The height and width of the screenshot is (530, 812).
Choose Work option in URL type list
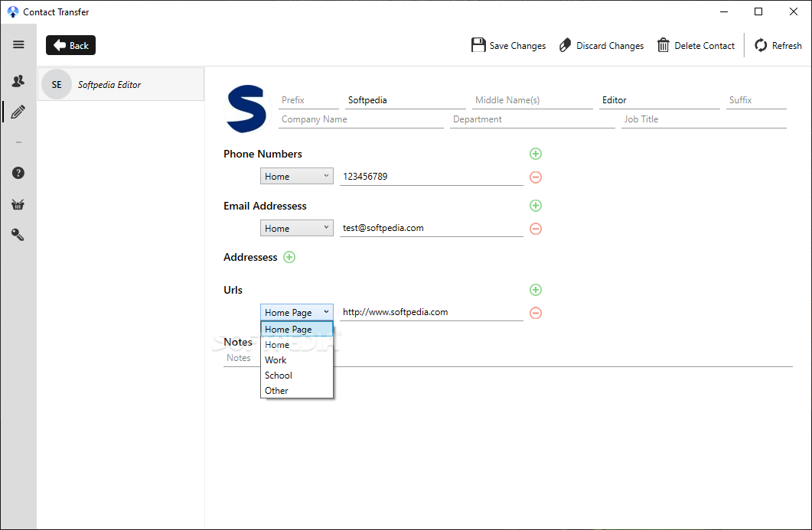coord(297,359)
